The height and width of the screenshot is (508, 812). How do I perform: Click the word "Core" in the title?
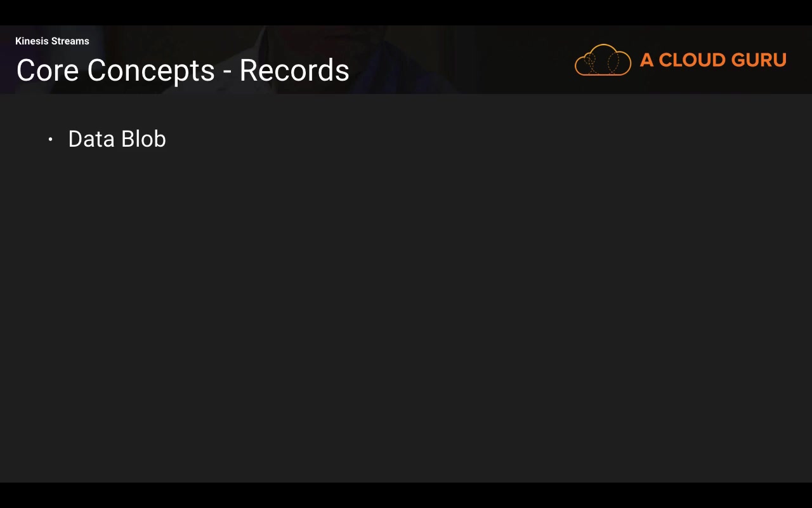(48, 70)
